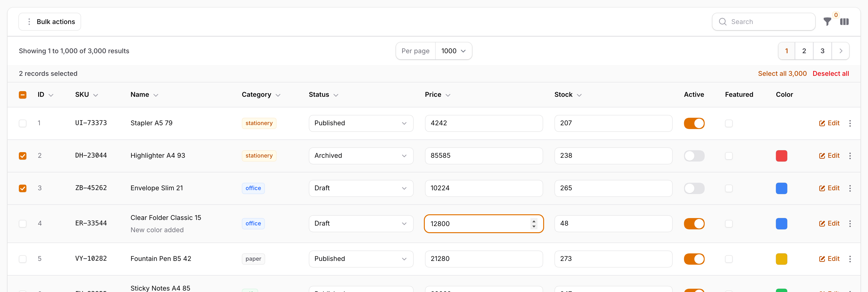868x292 pixels.
Task: Go to page 2
Action: (x=804, y=51)
